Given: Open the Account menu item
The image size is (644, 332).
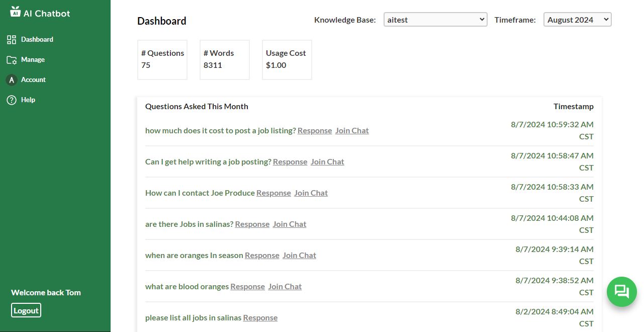Looking at the screenshot, I should pos(33,80).
